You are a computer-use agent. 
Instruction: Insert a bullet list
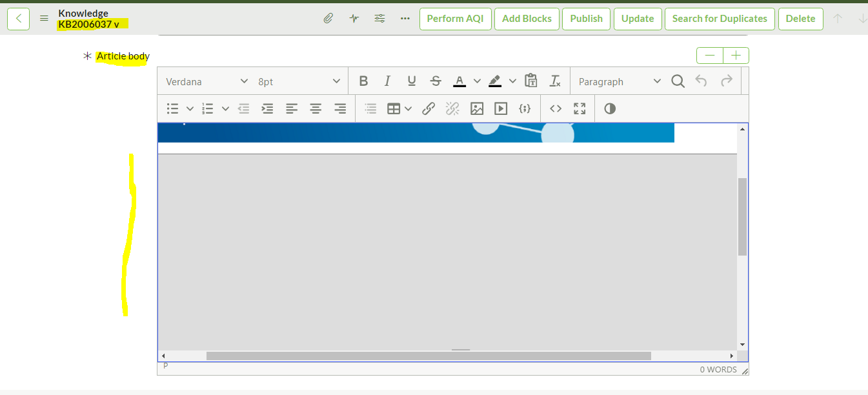tap(172, 109)
